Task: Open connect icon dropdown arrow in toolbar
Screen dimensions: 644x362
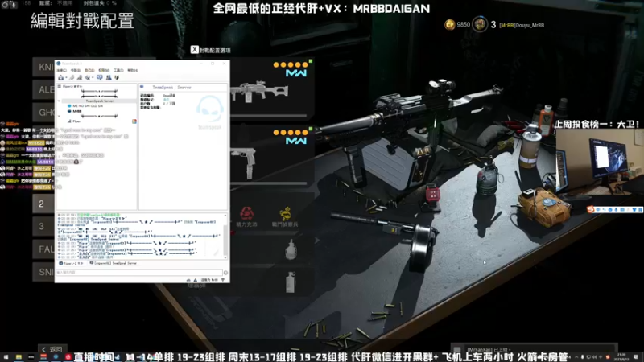Action: (66, 77)
